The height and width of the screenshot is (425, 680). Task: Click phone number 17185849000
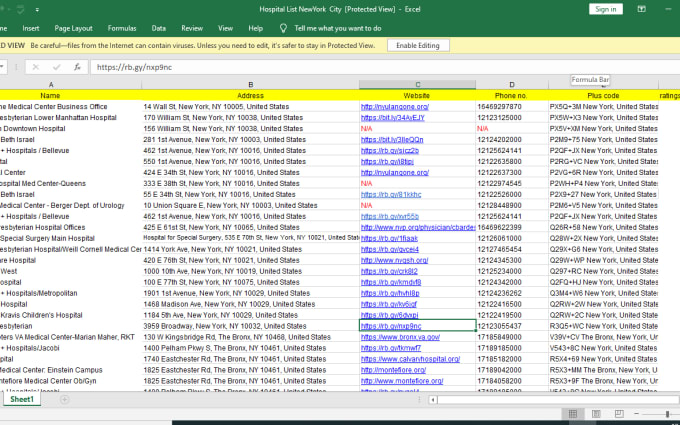(x=512, y=337)
